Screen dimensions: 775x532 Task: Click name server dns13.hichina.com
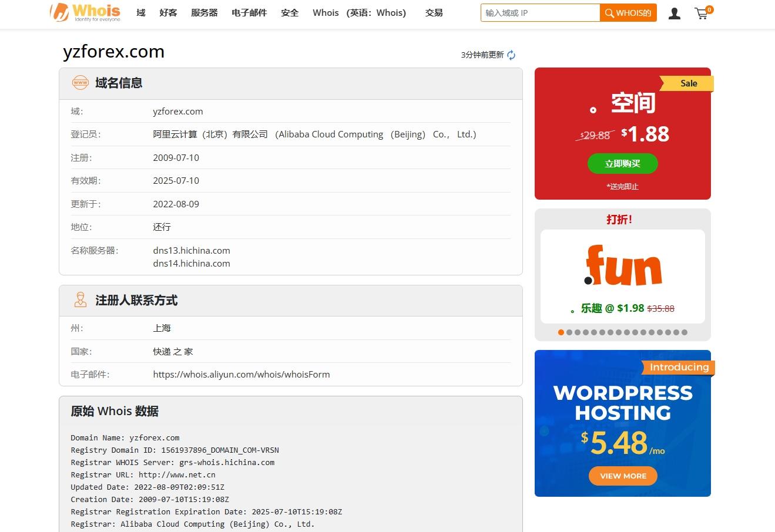point(192,250)
